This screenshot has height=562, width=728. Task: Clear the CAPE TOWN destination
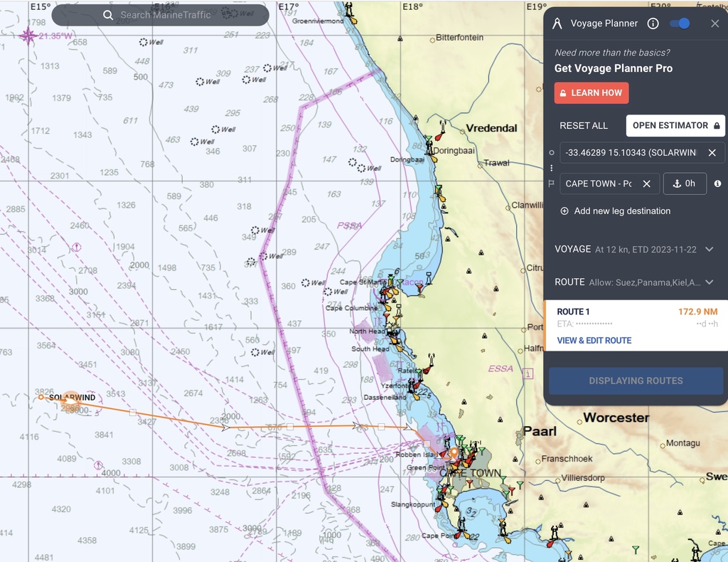(x=647, y=184)
